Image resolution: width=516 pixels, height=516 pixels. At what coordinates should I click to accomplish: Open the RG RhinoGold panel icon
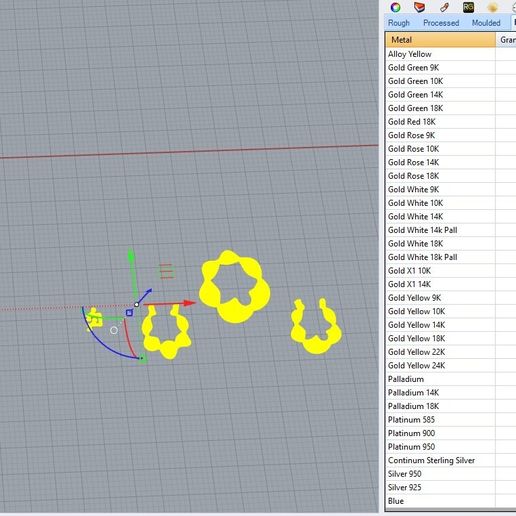pyautogui.click(x=468, y=7)
